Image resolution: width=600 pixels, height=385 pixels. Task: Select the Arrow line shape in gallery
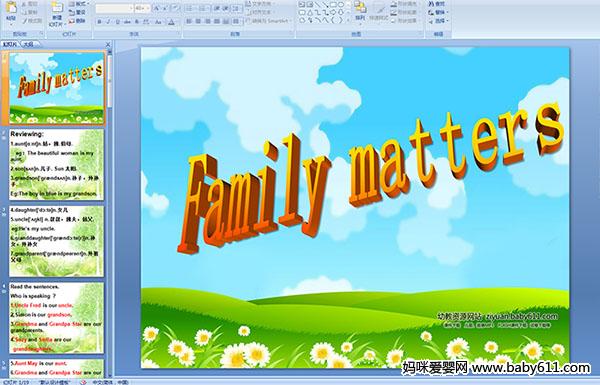pos(325,5)
